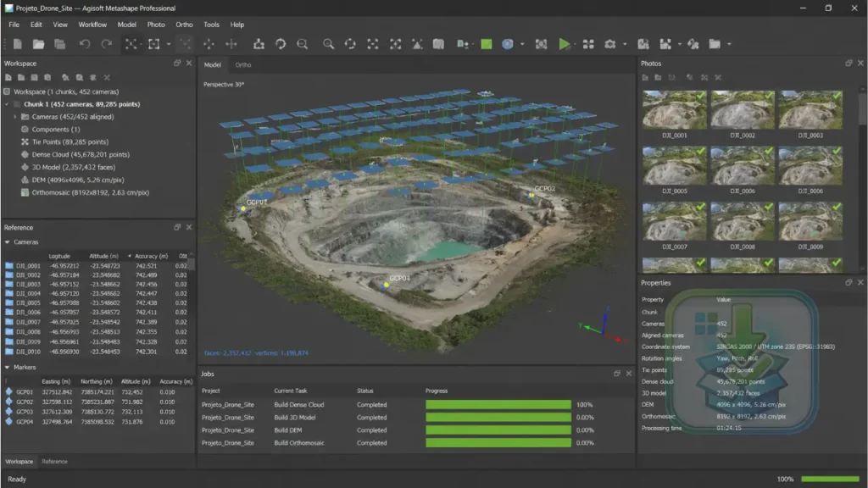The image size is (868, 488).
Task: Click the blue globe toolbar icon
Action: click(x=508, y=44)
